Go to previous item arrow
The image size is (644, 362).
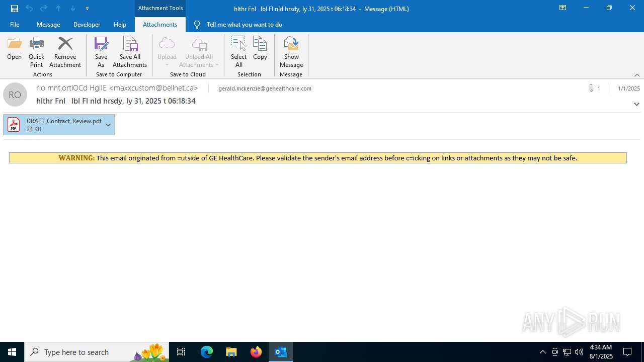tap(58, 9)
